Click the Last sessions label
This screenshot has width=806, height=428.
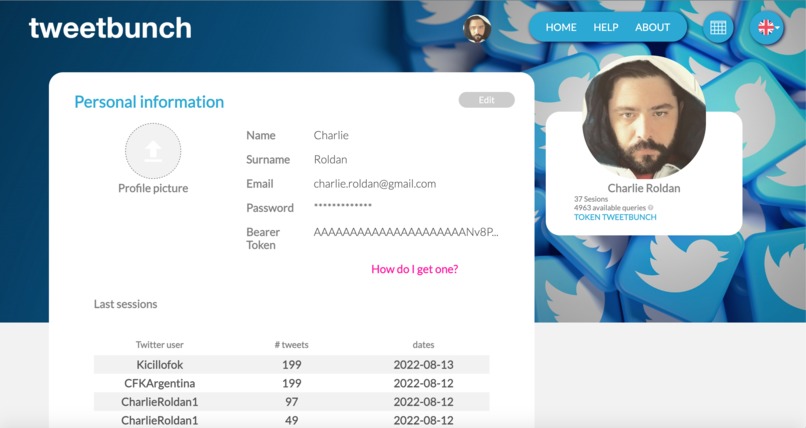click(125, 304)
